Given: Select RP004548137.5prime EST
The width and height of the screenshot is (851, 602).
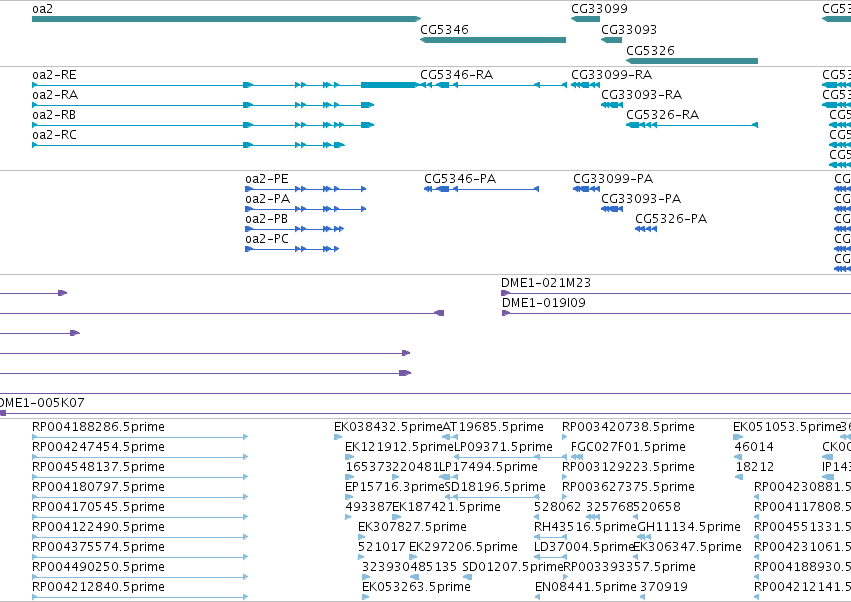Looking at the screenshot, I should tap(140, 477).
